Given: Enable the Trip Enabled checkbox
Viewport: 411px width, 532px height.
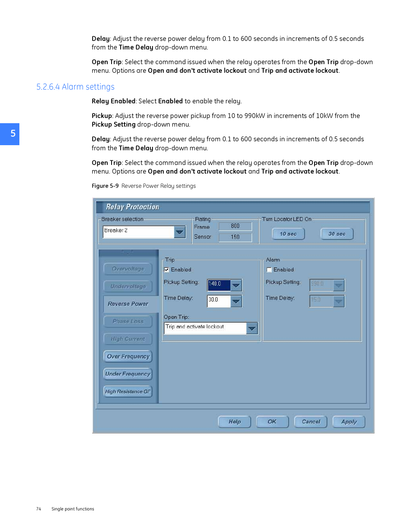Looking at the screenshot, I should click(167, 270).
